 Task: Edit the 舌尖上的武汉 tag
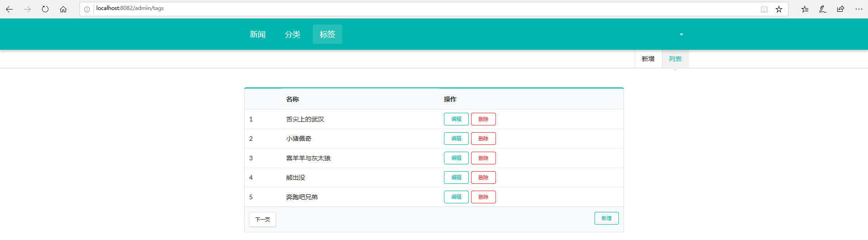(456, 119)
